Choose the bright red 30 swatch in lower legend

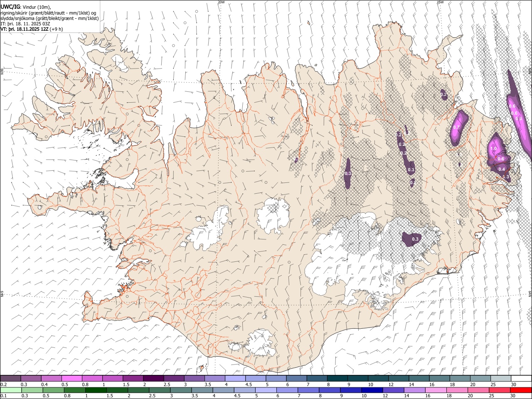521,390
